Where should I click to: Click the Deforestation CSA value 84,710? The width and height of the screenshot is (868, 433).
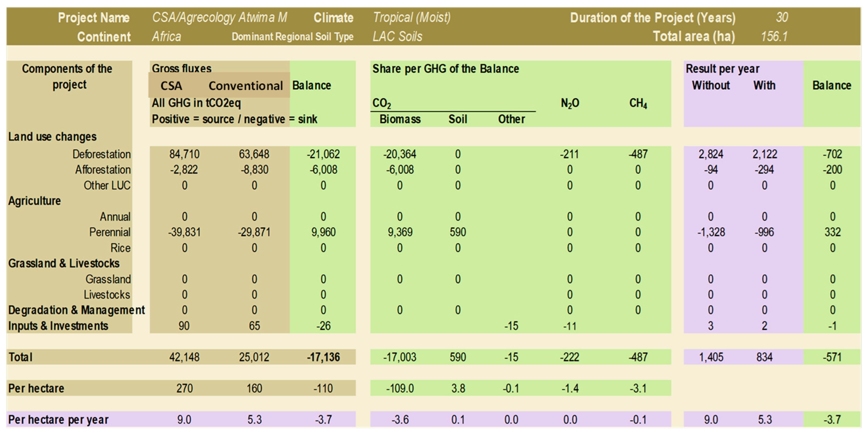tap(184, 154)
